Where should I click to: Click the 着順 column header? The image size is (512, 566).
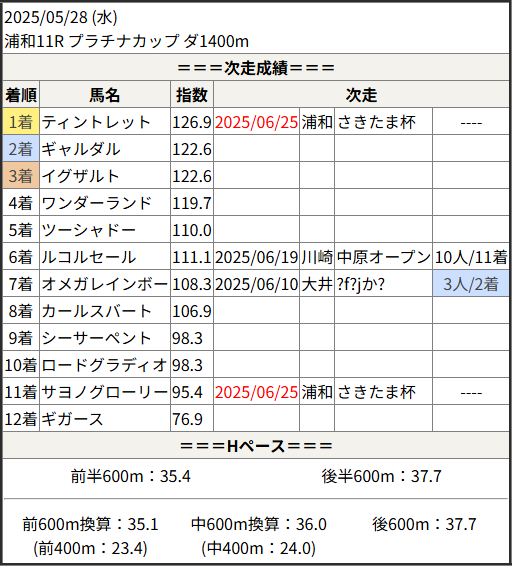pos(21,95)
